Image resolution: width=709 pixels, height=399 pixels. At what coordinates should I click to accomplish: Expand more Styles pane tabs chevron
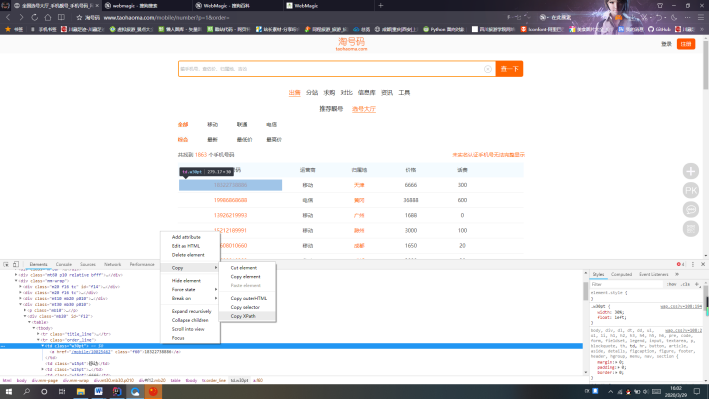click(x=677, y=274)
